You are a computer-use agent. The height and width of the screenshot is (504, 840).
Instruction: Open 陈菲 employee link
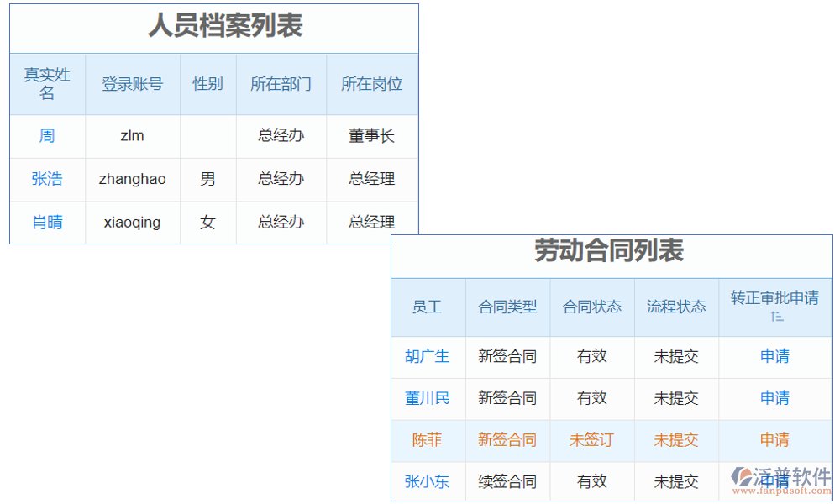pyautogui.click(x=428, y=439)
